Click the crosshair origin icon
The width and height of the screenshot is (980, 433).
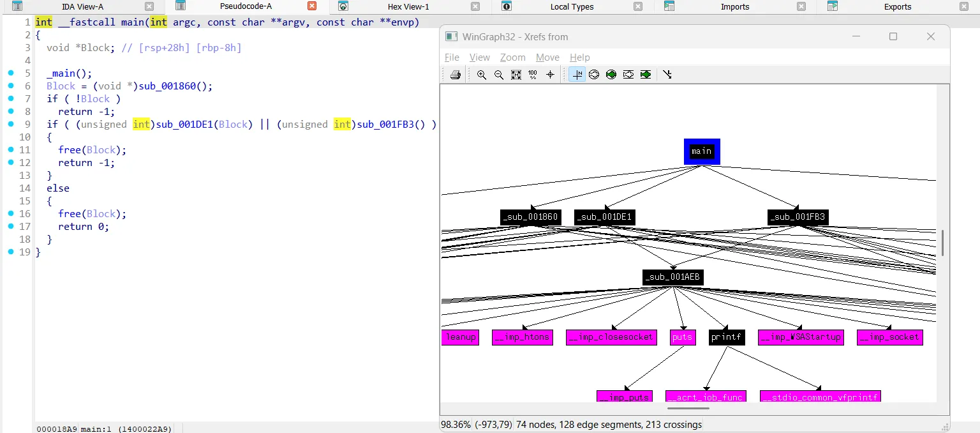tap(551, 75)
